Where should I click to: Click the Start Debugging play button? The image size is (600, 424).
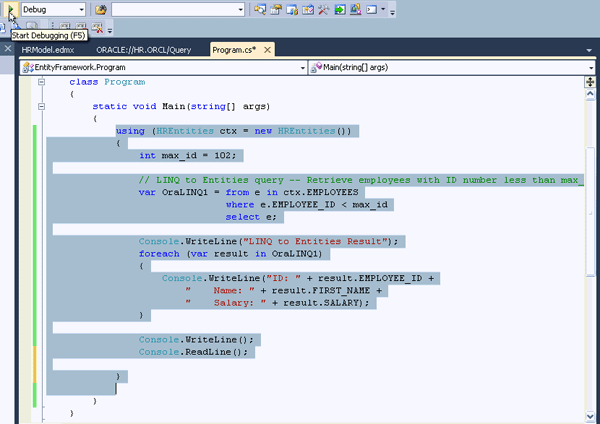click(x=10, y=9)
